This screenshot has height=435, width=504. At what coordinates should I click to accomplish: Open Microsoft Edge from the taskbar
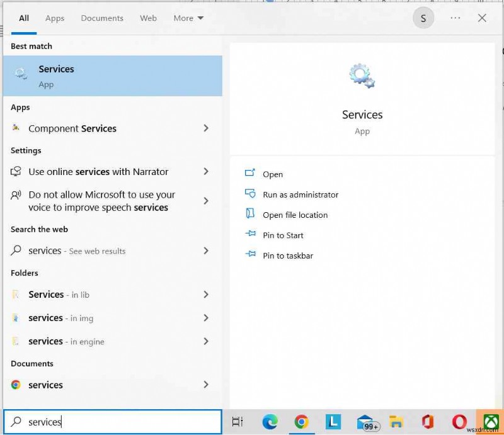[270, 422]
